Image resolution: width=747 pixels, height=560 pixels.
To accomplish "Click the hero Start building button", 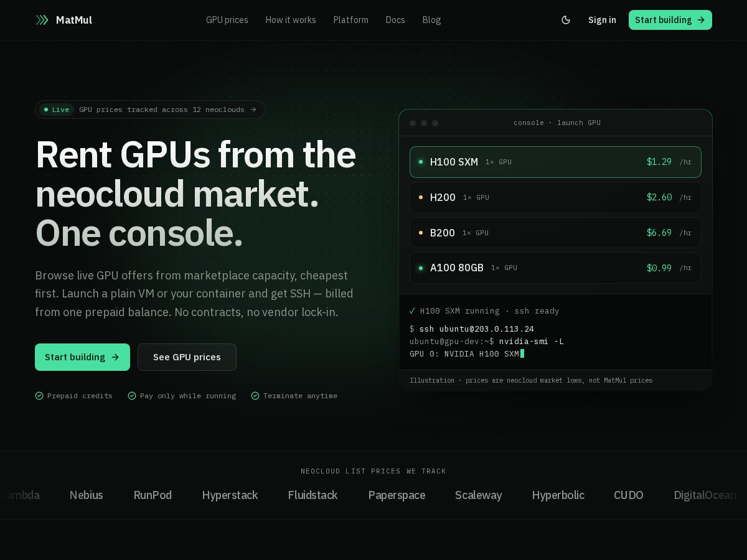I will coord(82,357).
